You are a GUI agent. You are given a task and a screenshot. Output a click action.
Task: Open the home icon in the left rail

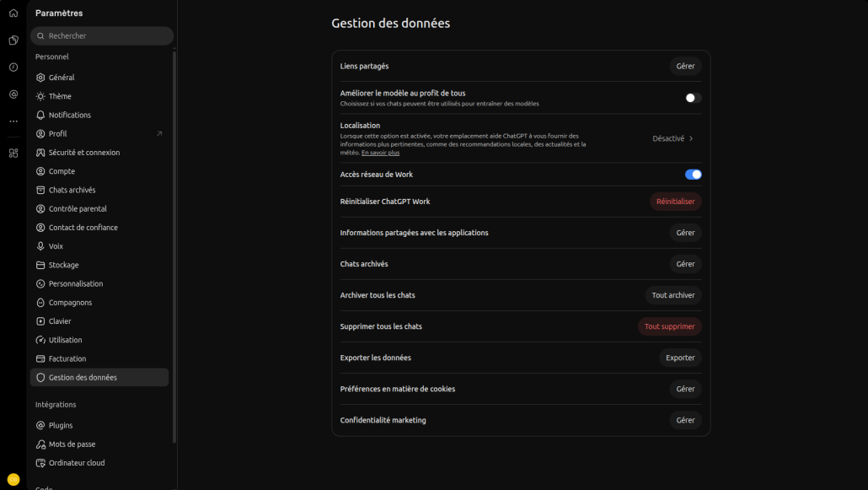point(13,13)
